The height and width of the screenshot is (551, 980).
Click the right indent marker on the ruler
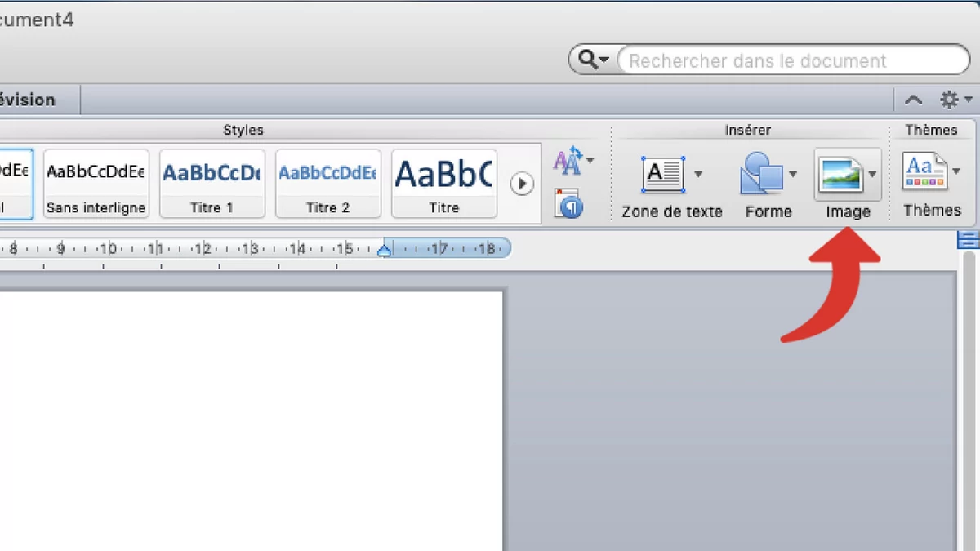pyautogui.click(x=384, y=251)
